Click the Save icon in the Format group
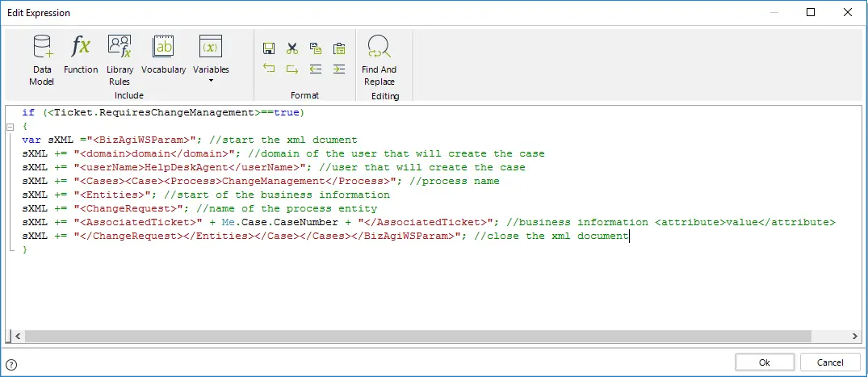 pos(269,48)
